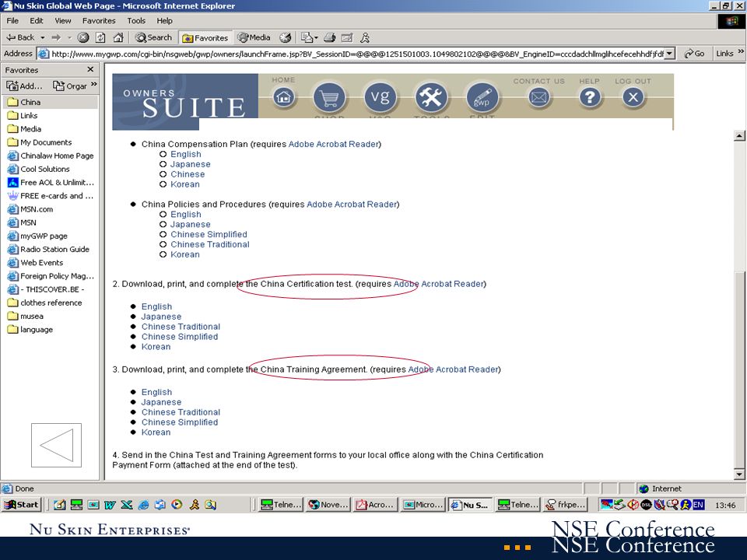This screenshot has width=747, height=560.
Task: Stop page loading with Stop icon
Action: click(83, 37)
